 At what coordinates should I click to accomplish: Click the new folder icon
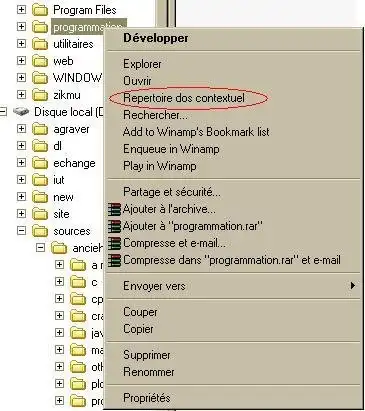coord(40,197)
